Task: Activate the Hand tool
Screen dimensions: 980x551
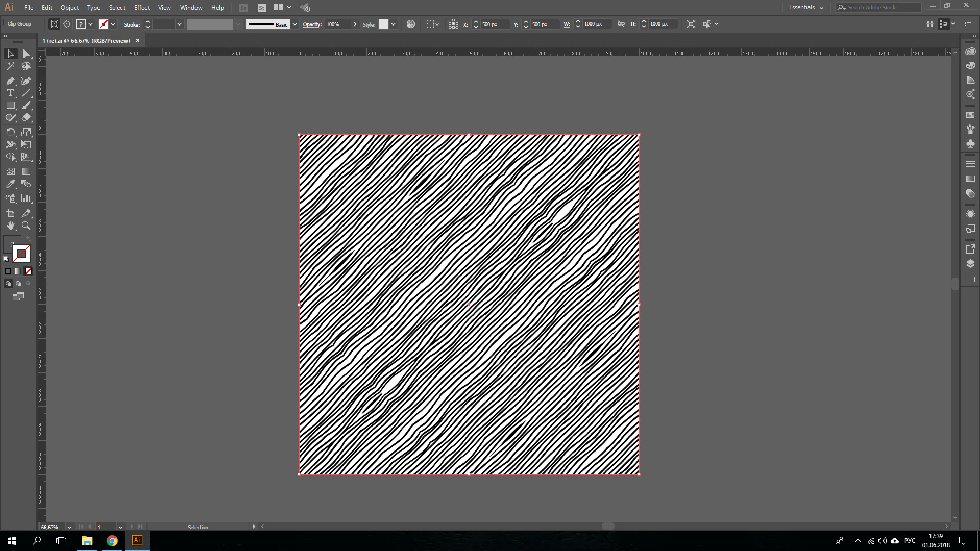Action: pyautogui.click(x=11, y=226)
